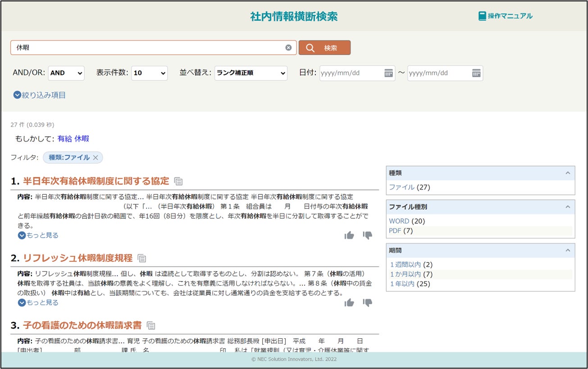The width and height of the screenshot is (588, 369).
Task: Filter by WORD file type
Action: pos(399,221)
